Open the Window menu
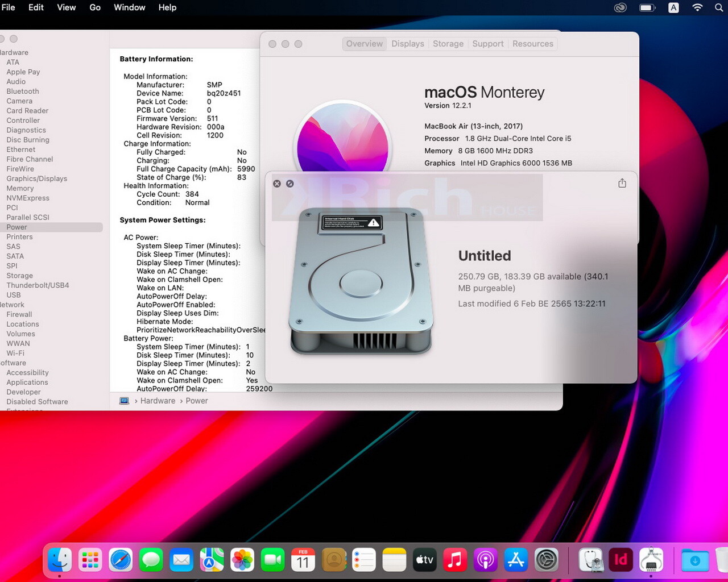 pos(130,7)
